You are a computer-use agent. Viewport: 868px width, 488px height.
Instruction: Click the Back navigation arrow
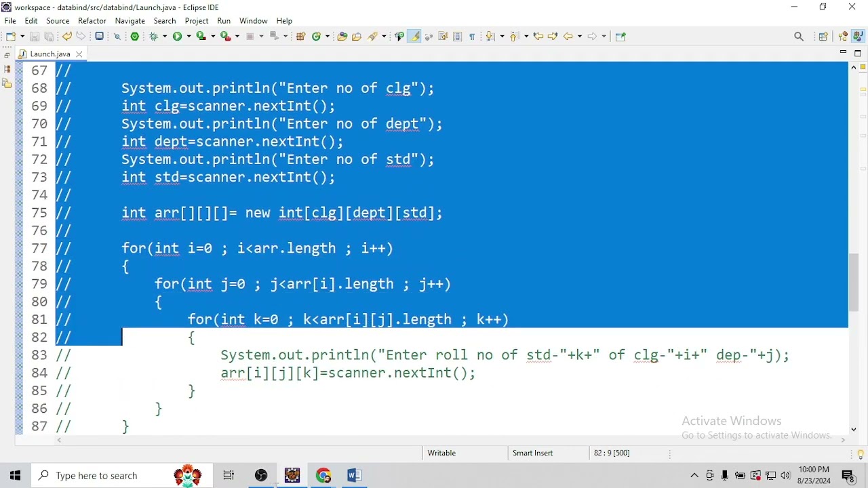click(569, 37)
